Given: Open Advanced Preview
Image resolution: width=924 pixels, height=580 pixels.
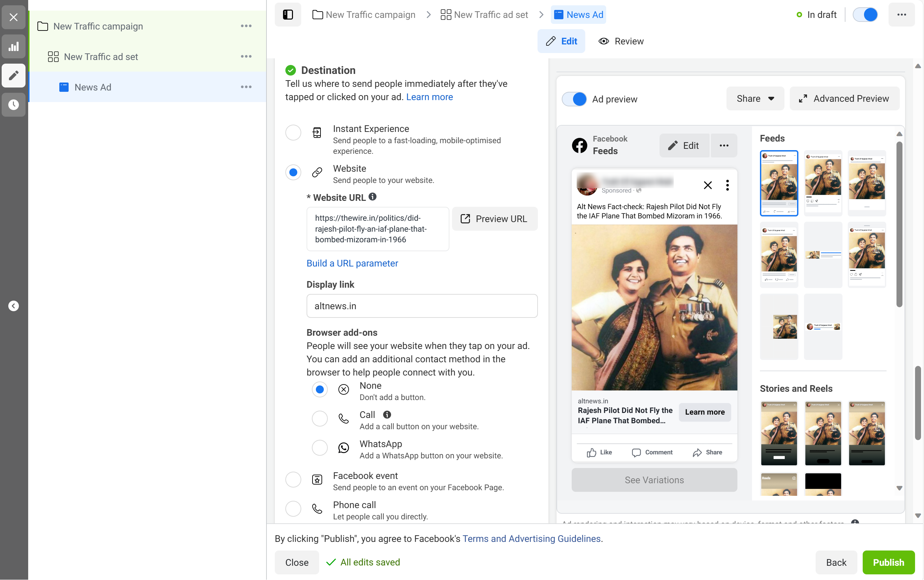Looking at the screenshot, I should pyautogui.click(x=844, y=98).
